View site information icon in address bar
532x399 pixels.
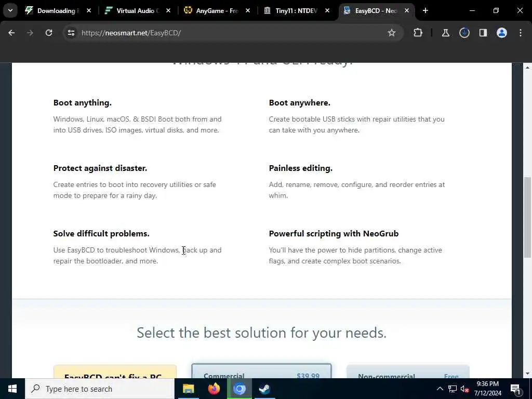point(71,33)
